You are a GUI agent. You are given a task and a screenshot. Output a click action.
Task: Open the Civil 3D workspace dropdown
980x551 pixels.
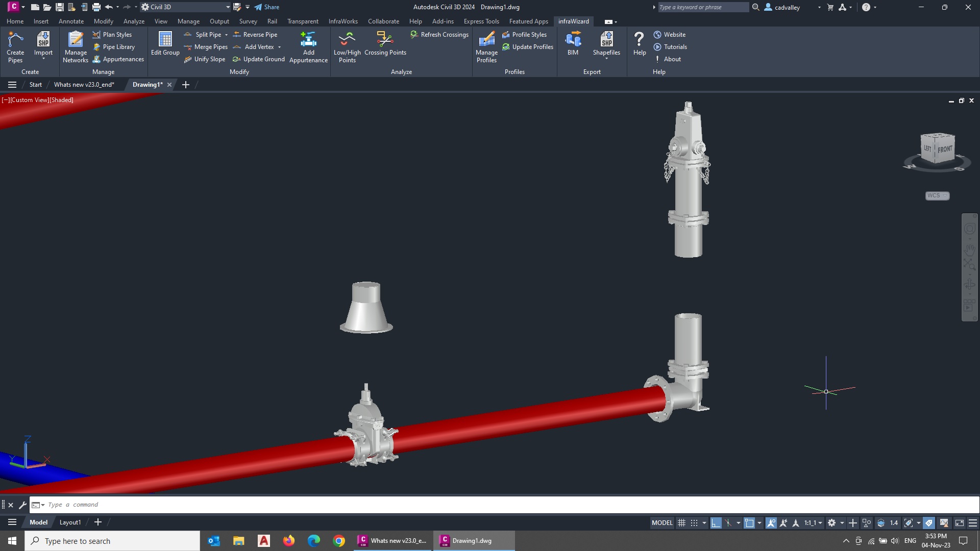coord(228,7)
